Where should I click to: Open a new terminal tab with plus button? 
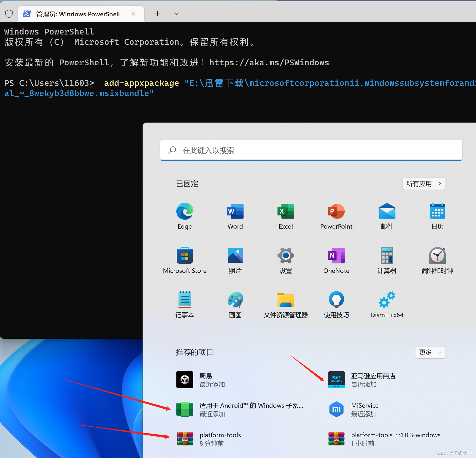point(157,13)
